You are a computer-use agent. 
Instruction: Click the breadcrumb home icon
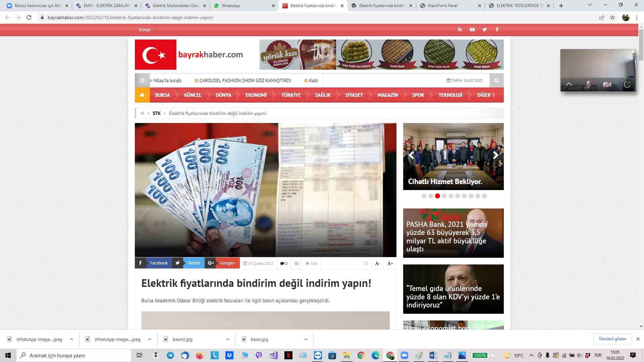(x=142, y=113)
